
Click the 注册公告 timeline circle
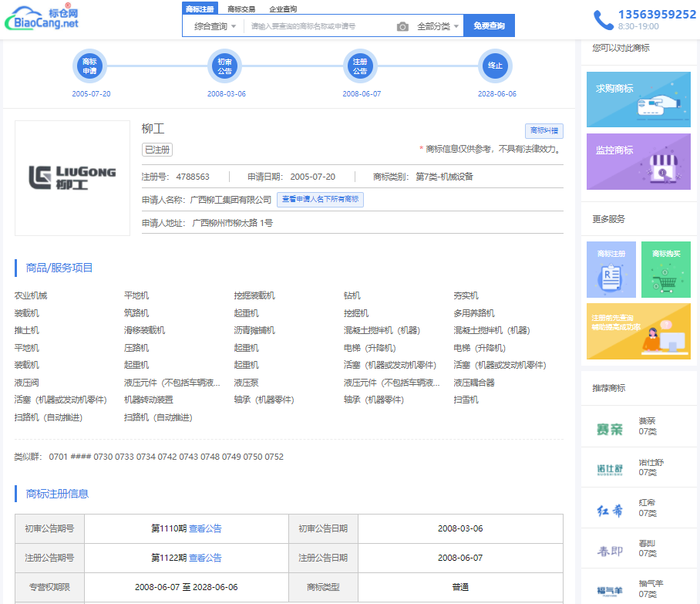360,66
